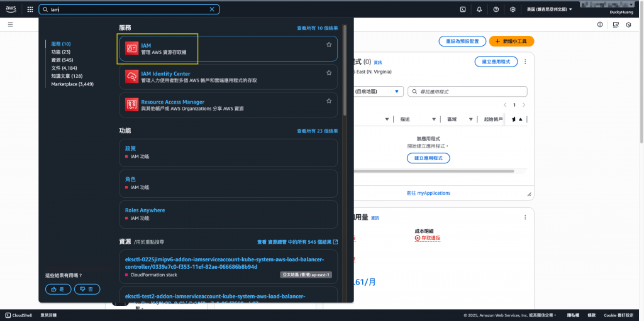Click the resize handle of applications widget
Screen dimensions: 644x321
click(529, 195)
